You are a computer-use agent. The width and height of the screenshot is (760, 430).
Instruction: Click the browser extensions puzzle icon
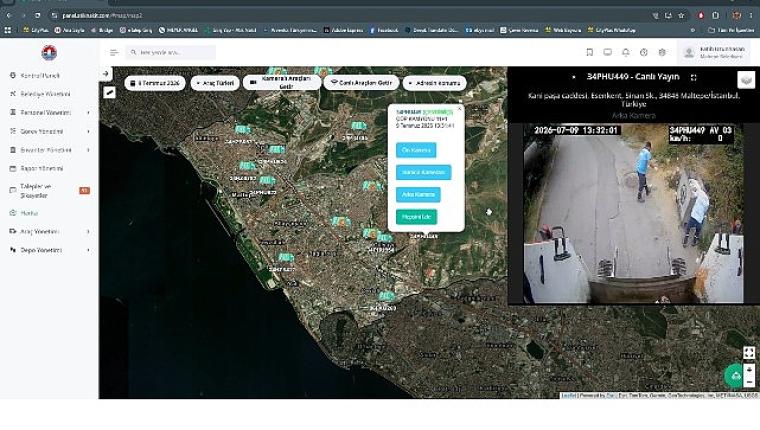click(x=715, y=16)
